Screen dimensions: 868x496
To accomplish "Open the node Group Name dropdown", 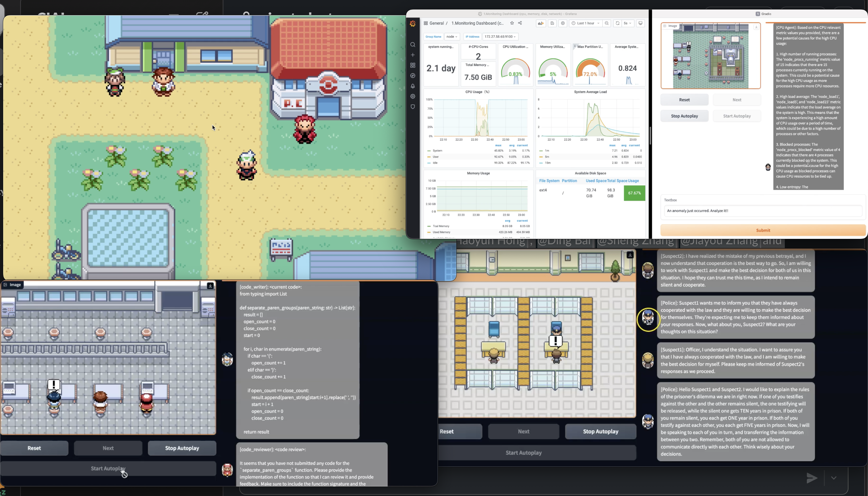I will coord(452,37).
